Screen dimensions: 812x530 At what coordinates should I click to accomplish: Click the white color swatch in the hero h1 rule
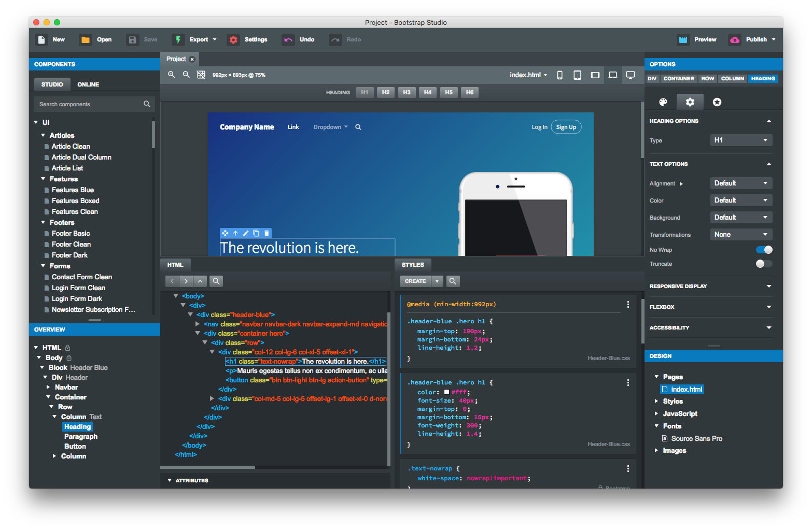446,392
